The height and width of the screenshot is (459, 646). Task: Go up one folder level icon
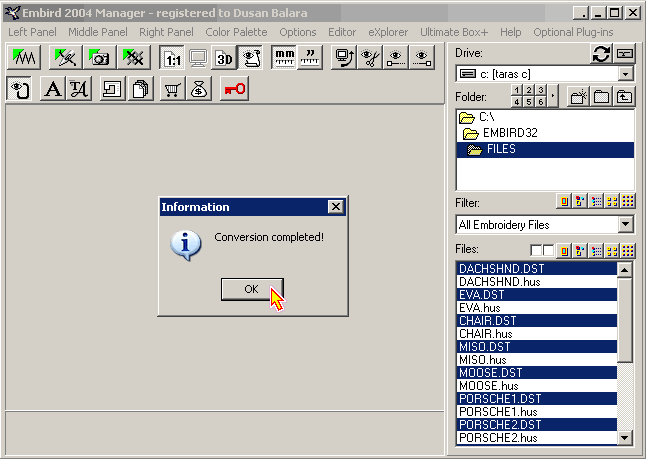pos(625,97)
